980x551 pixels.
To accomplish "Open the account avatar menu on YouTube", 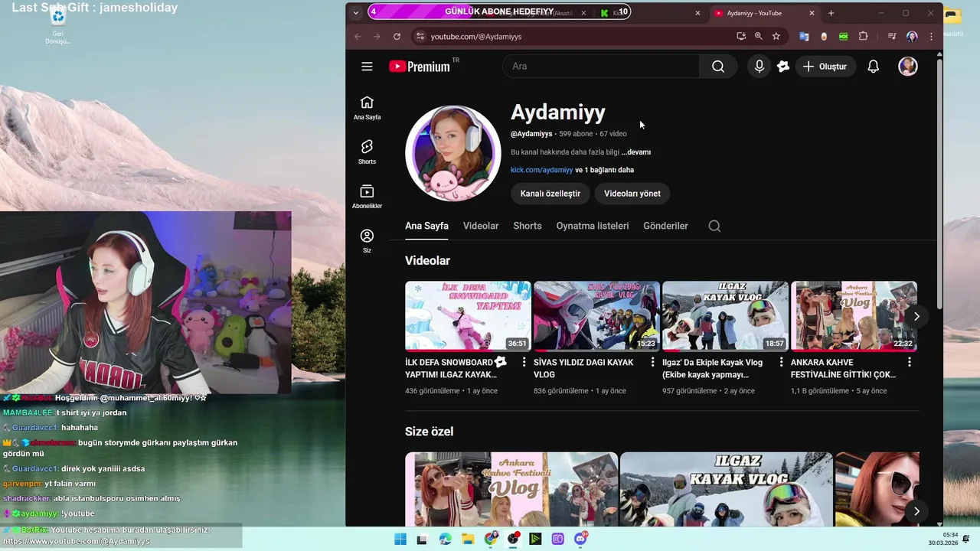I will coord(908,67).
